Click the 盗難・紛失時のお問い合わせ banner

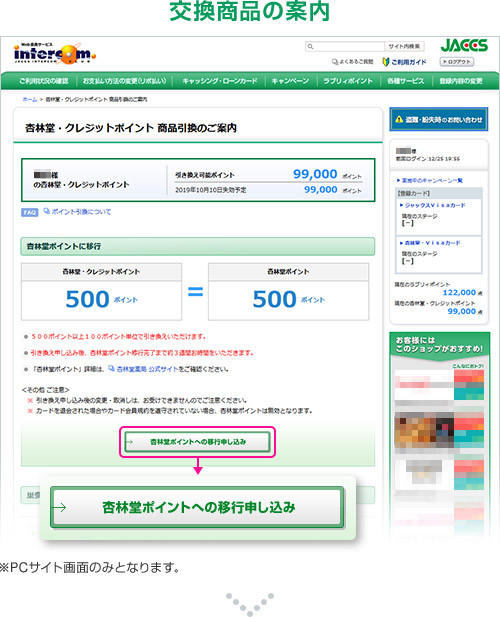[439, 119]
